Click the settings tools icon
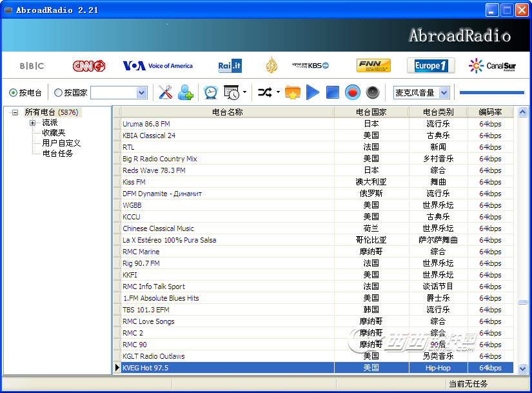This screenshot has width=532, height=393. coord(166,93)
